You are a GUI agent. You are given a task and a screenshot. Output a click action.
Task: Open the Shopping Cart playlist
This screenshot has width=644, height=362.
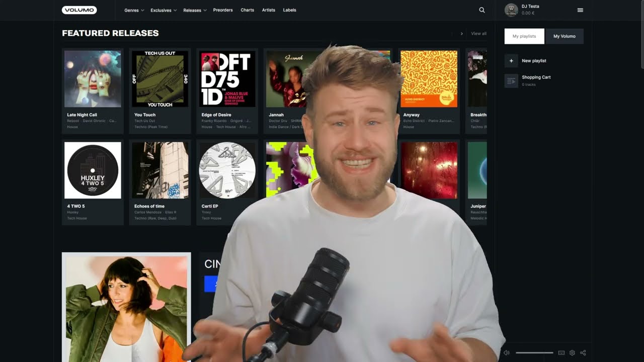[x=536, y=77]
